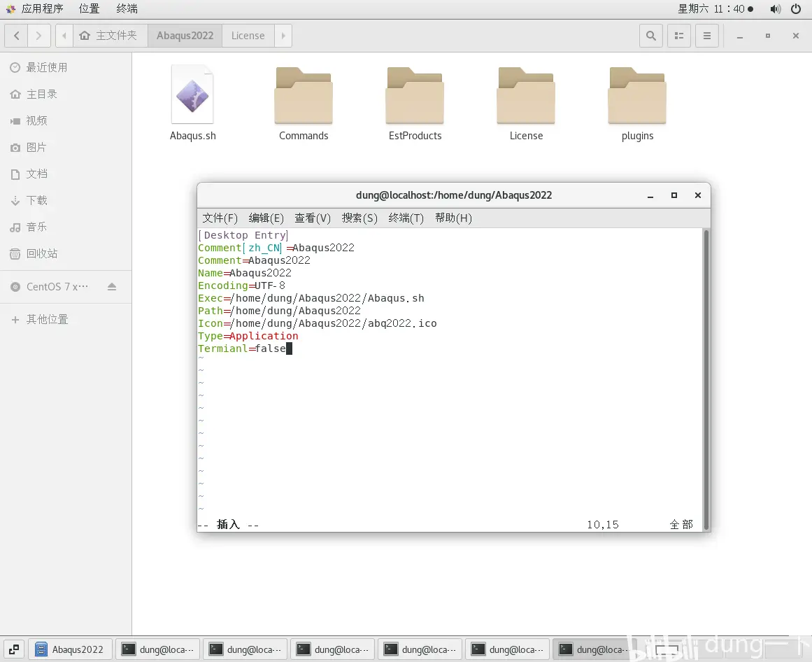Screen dimensions: 812x662
Task: Place cursor on the Type=Application line
Action: click(x=248, y=336)
